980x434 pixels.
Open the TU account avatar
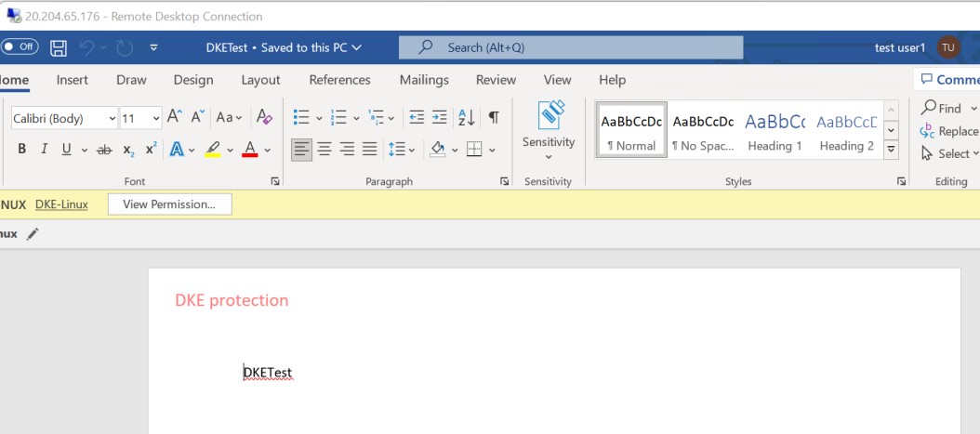tap(948, 47)
